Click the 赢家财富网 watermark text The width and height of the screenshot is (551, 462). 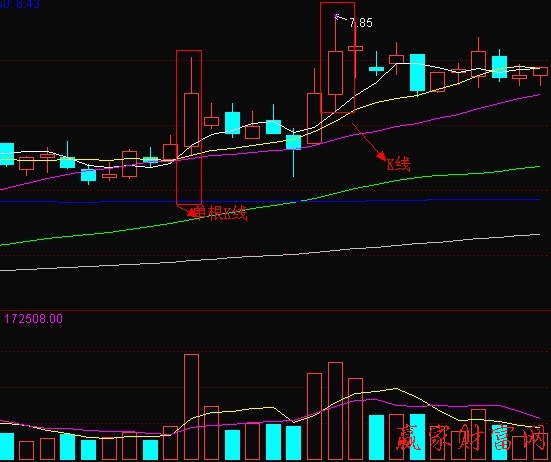(x=471, y=438)
